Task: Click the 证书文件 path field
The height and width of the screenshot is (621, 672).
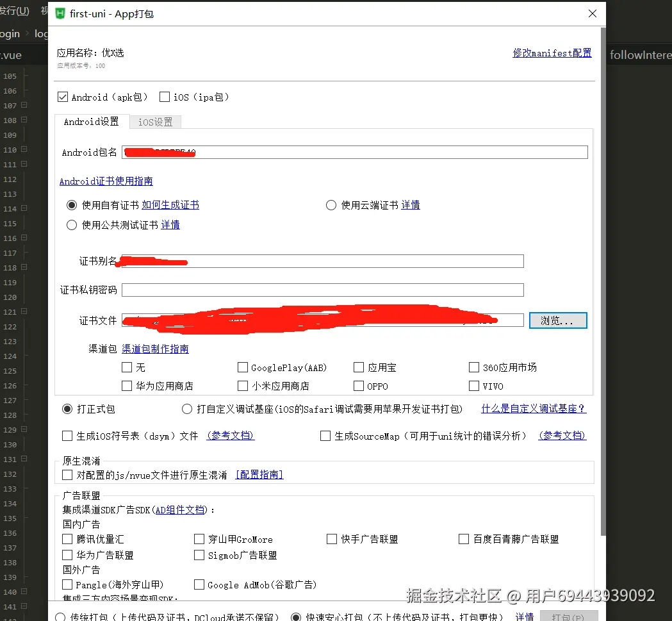Action: pyautogui.click(x=323, y=320)
